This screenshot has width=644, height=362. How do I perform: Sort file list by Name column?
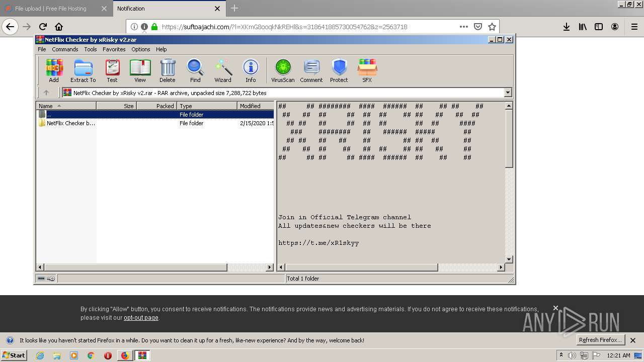pyautogui.click(x=66, y=106)
